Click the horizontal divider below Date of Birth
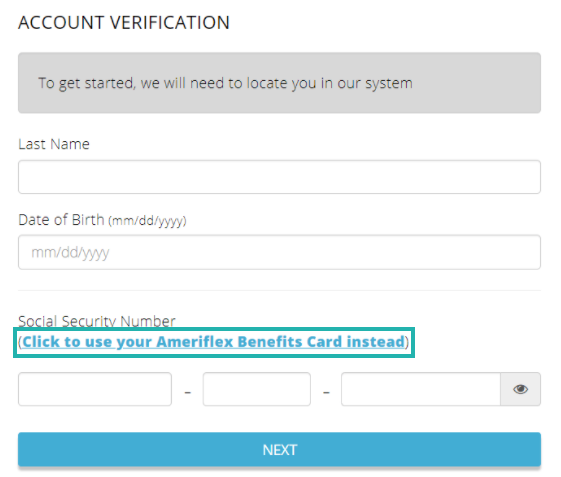This screenshot has width=561, height=477. click(x=279, y=291)
